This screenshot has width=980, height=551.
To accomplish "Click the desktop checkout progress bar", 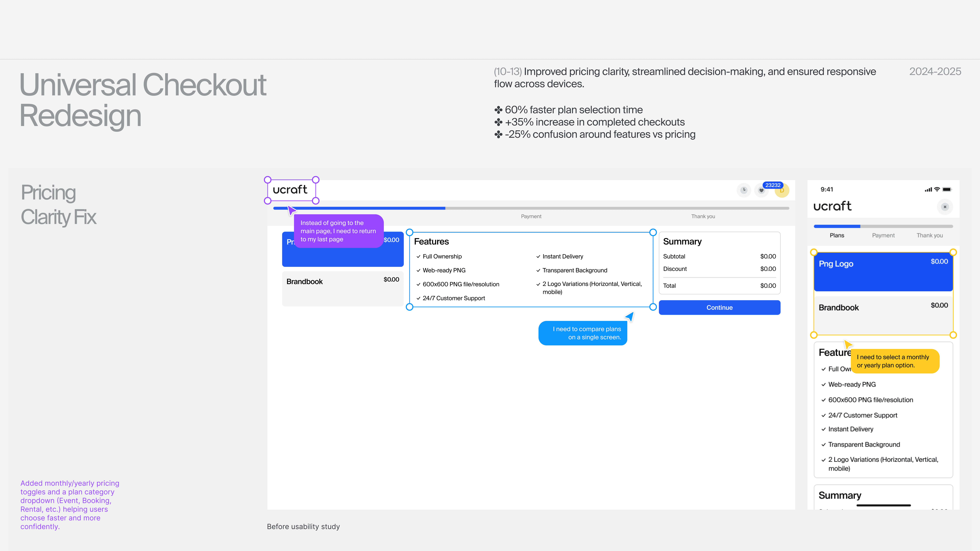I will (x=531, y=208).
